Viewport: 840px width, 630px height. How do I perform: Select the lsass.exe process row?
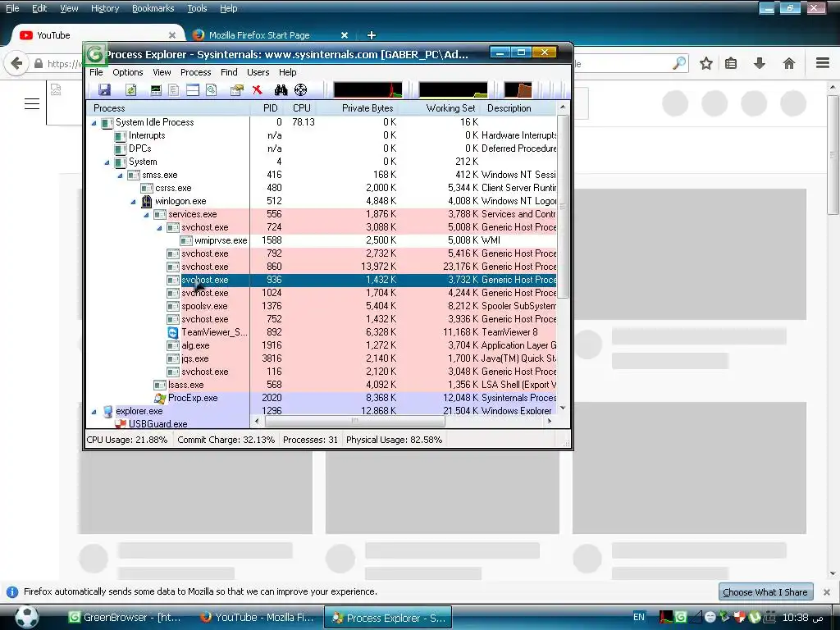pos(322,386)
